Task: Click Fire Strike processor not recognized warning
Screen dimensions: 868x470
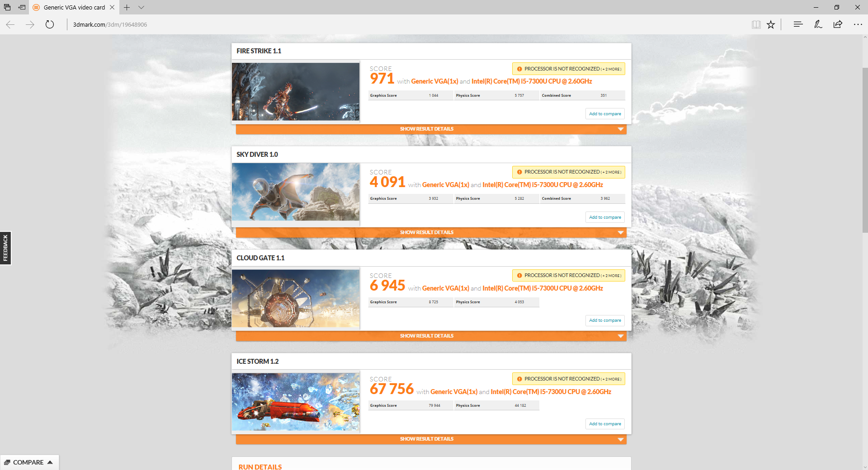Action: click(569, 69)
